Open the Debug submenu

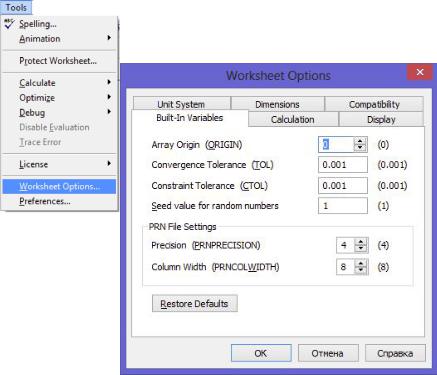(x=59, y=113)
